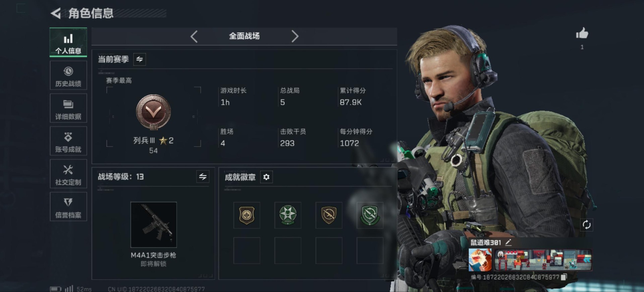
Task: Copy the player ID number
Action: (564, 277)
